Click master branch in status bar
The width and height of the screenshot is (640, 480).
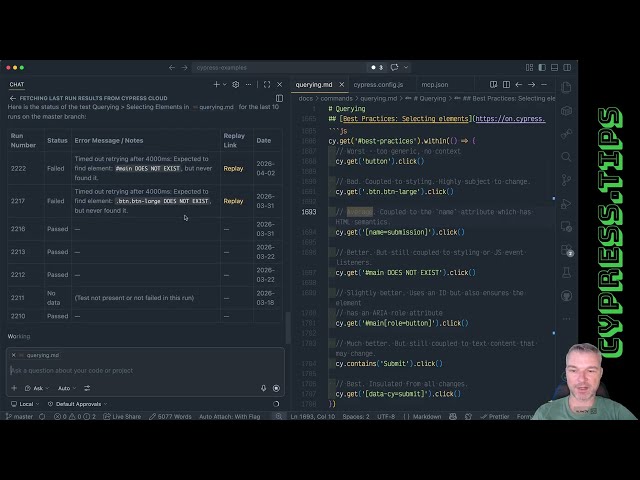(20, 416)
